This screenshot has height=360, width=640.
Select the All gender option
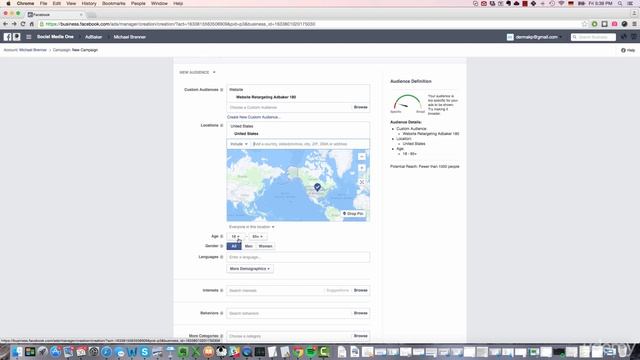click(234, 246)
